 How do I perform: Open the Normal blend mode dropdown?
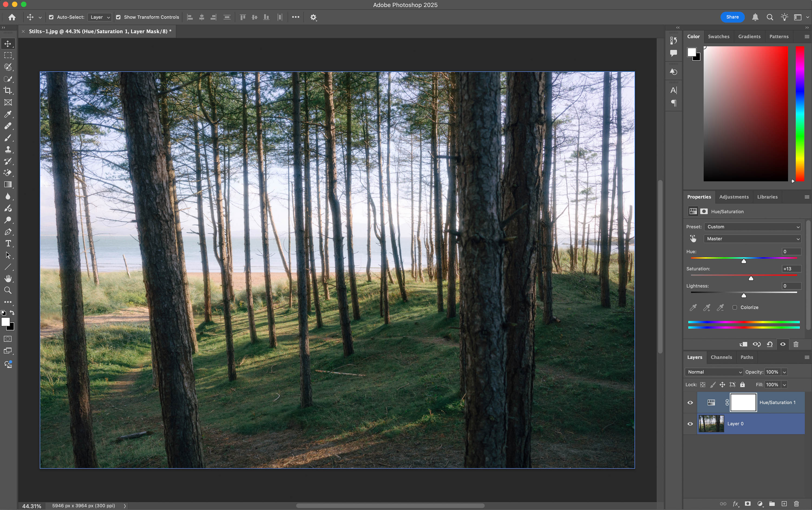tap(714, 372)
